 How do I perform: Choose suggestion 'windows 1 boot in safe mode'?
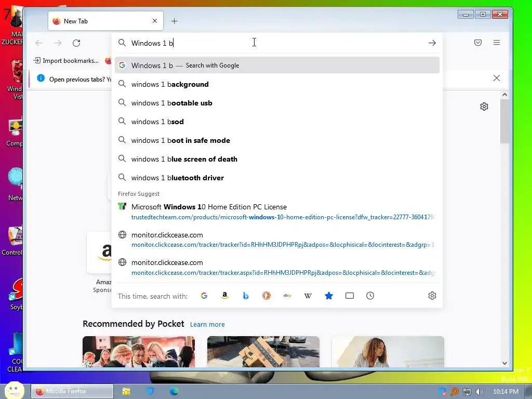click(277, 140)
